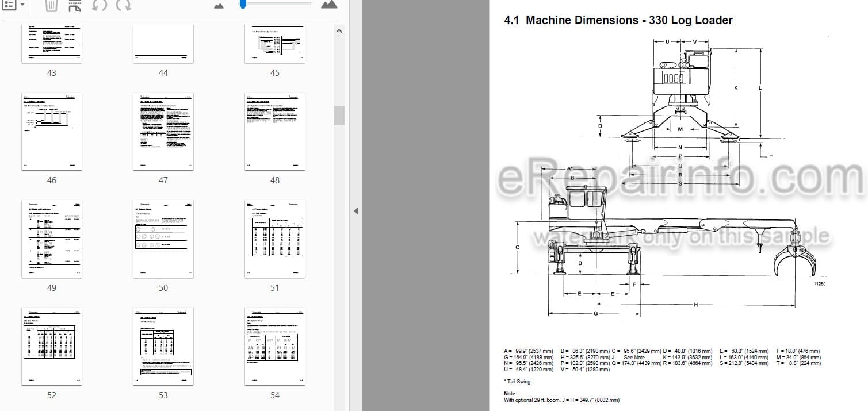The image size is (868, 411).
Task: Click the dimension text 'T = 8.8" (224 mm)'
Action: point(798,363)
